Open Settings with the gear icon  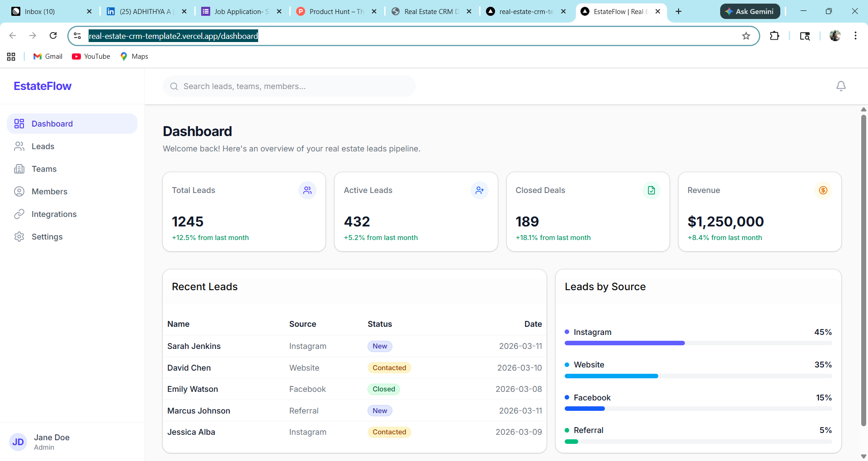tap(19, 236)
